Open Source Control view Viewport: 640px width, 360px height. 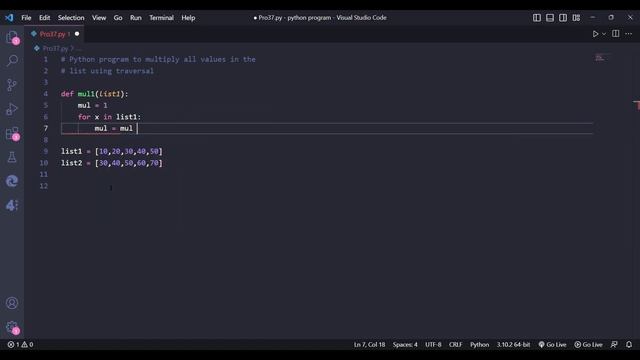[12, 85]
